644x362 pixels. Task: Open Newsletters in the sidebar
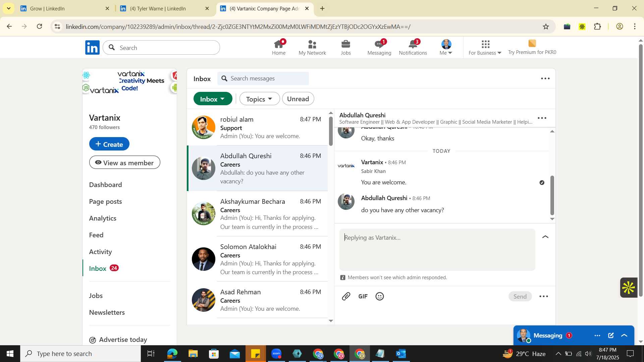click(x=107, y=312)
